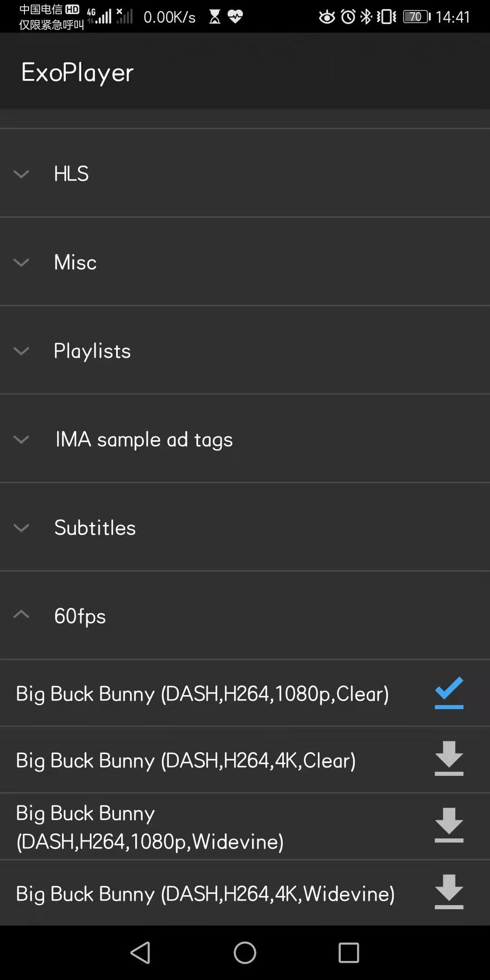The image size is (490, 980).
Task: Tap the eye-comfort icon in the status bar
Action: (x=326, y=16)
